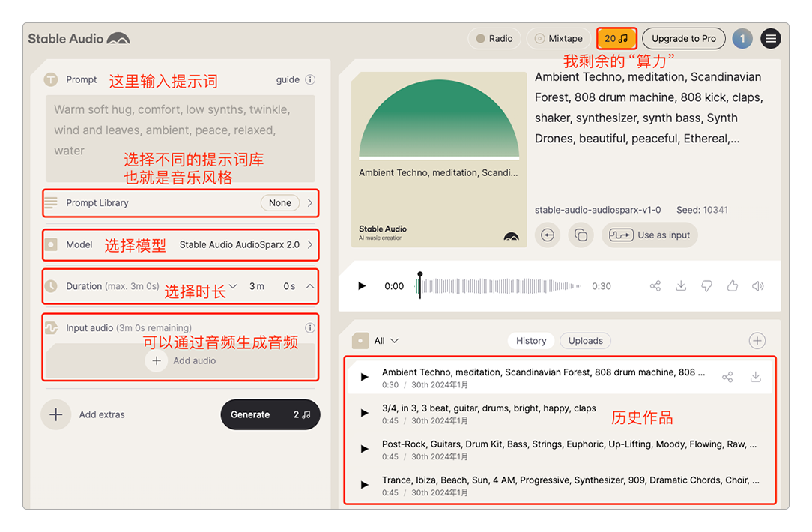Screen dimensions: 812x532
Task: Open the All filter dropdown
Action: point(387,341)
